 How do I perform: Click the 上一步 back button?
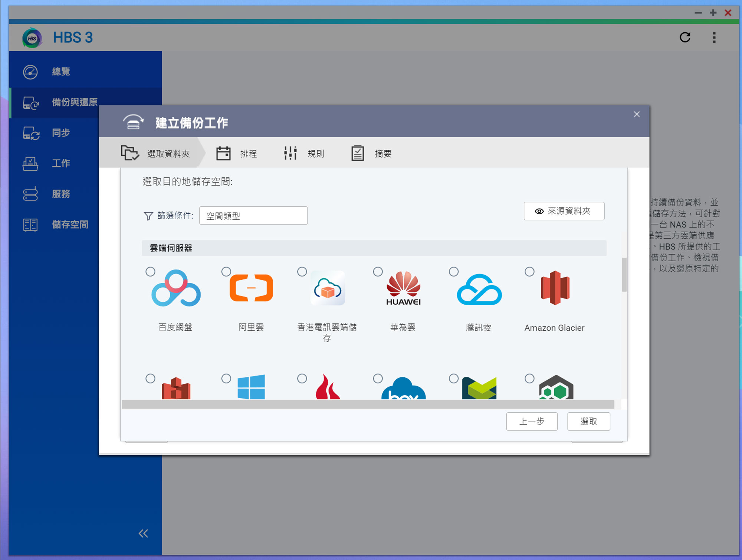(532, 422)
